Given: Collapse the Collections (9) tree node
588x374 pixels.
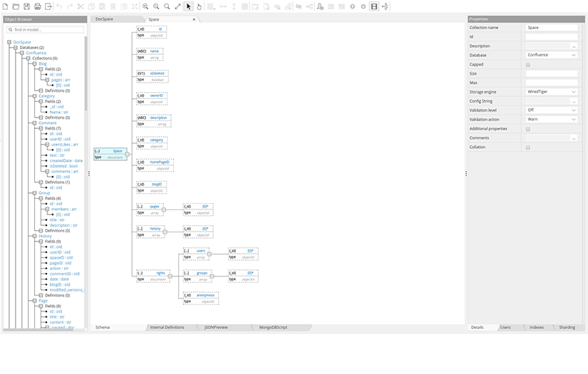Looking at the screenshot, I should click(28, 58).
